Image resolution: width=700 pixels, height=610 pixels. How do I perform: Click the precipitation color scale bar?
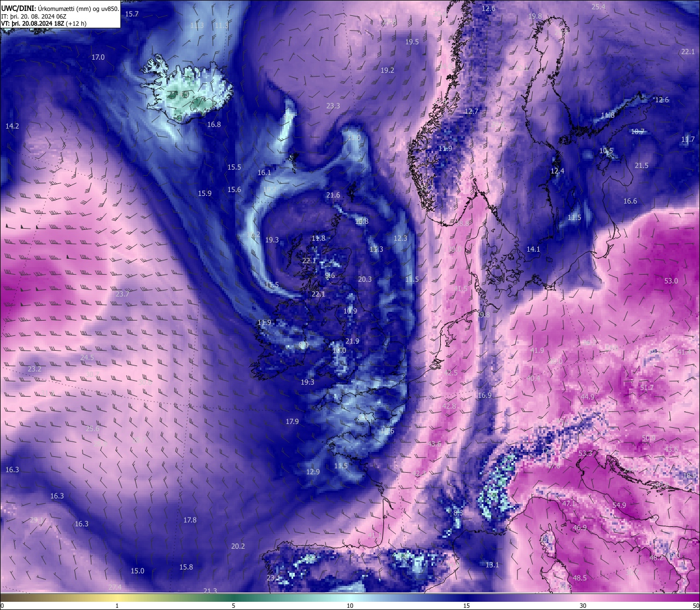350,597
